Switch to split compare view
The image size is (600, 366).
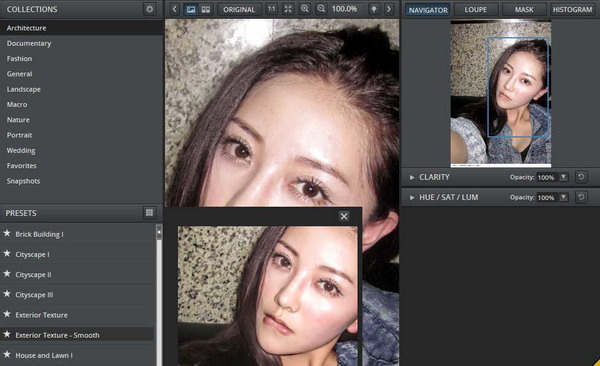tap(205, 9)
